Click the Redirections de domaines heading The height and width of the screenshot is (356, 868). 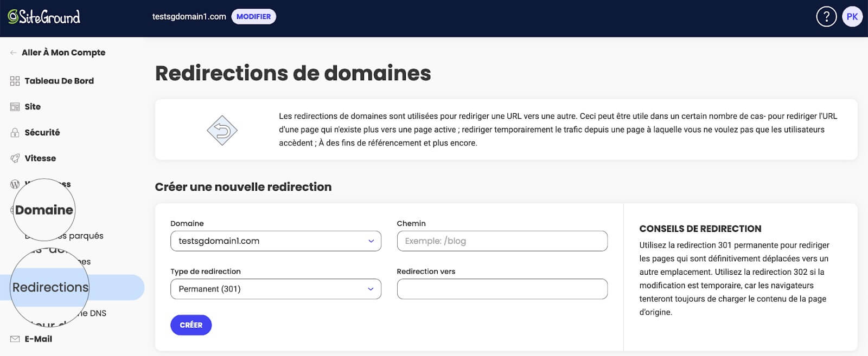pos(293,73)
